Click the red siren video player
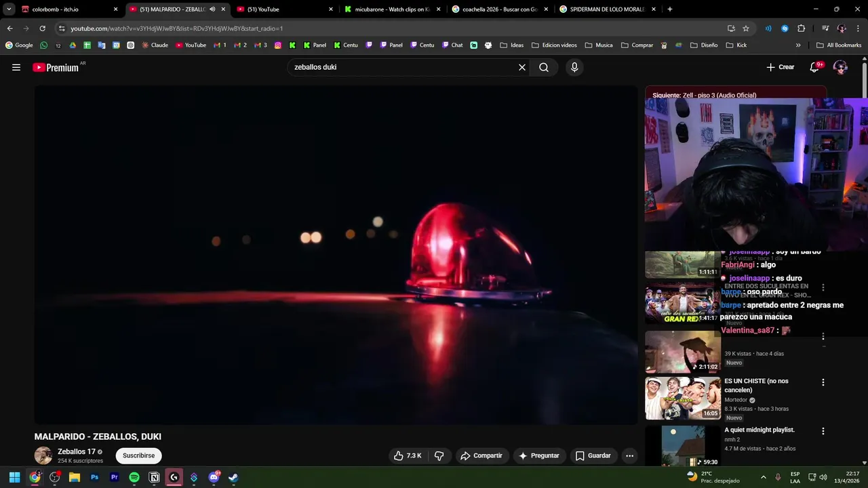The height and width of the screenshot is (488, 868). [336, 255]
